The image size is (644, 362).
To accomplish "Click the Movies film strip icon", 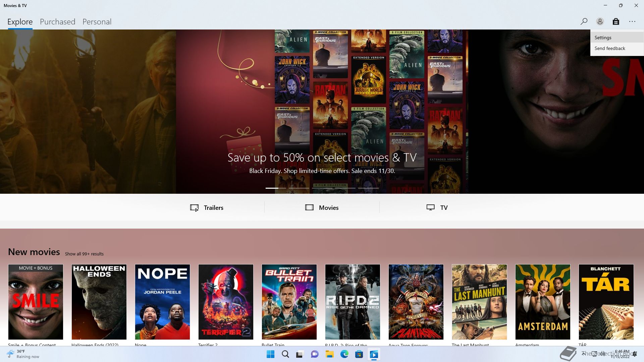I will [x=309, y=207].
